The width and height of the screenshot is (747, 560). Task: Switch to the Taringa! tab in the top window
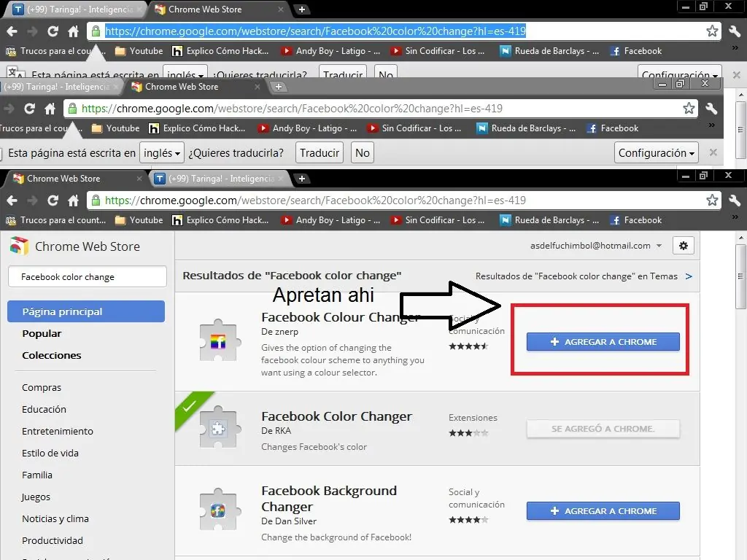(76, 9)
